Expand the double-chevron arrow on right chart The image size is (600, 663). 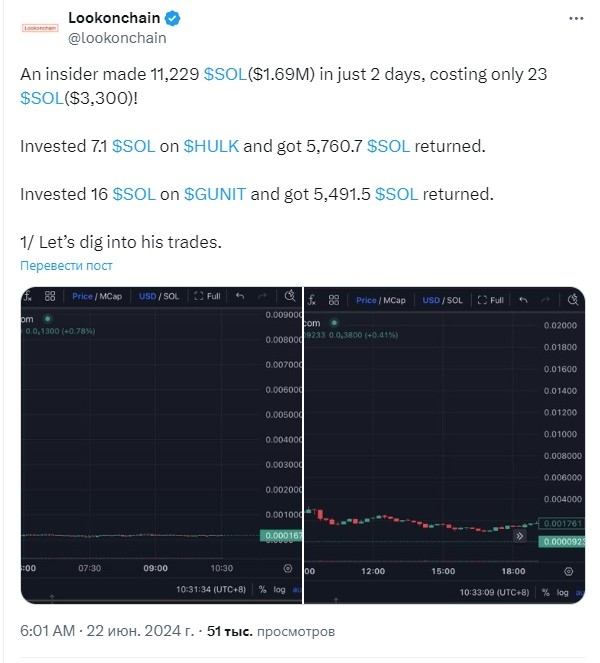(x=520, y=536)
